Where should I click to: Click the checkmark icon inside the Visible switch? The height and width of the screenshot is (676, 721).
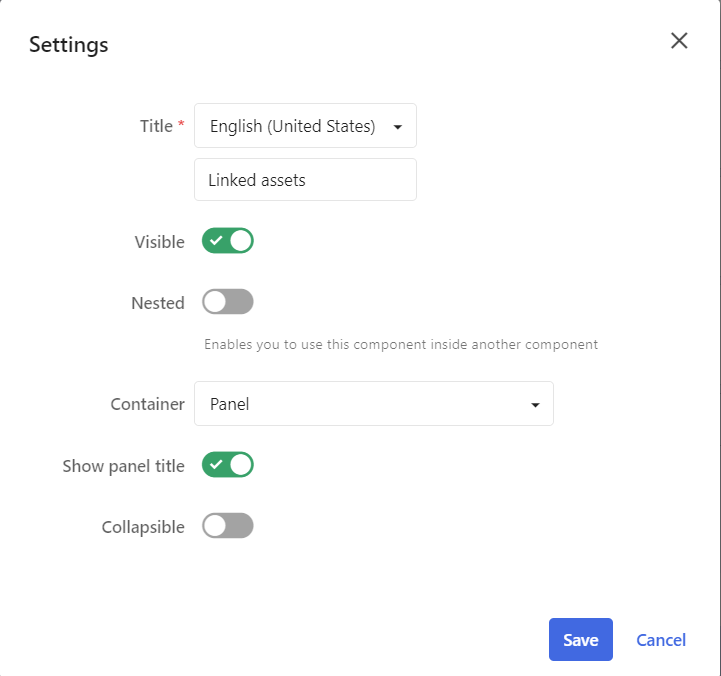[x=216, y=241]
